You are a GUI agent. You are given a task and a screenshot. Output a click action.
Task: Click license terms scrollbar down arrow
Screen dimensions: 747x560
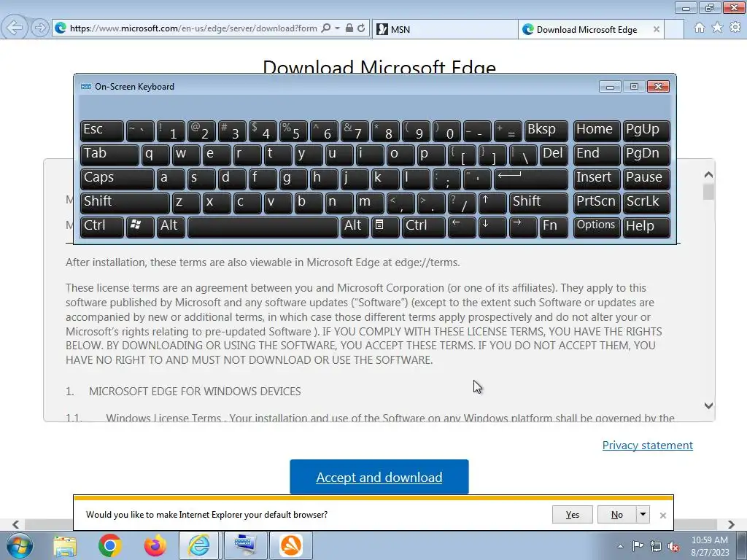pos(708,405)
